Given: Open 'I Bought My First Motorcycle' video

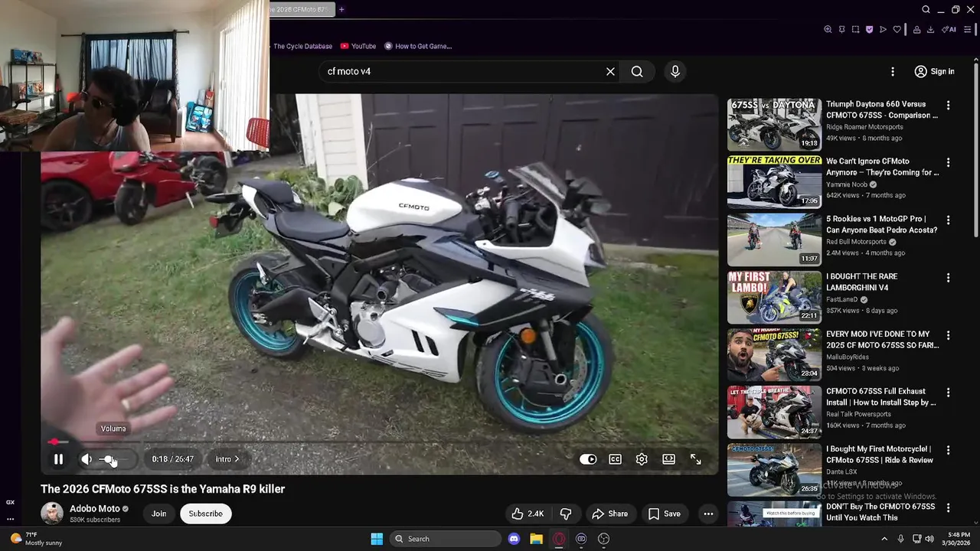Looking at the screenshot, I should 879,455.
